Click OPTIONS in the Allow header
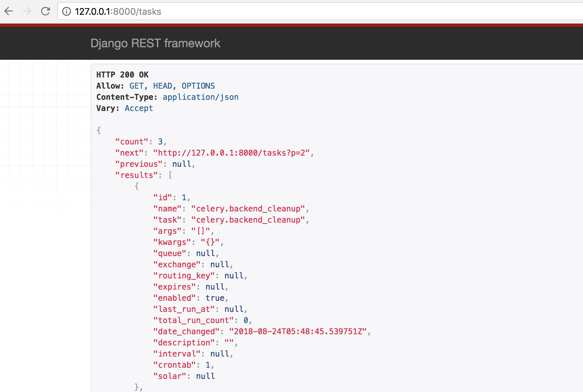583x392 pixels. [198, 86]
